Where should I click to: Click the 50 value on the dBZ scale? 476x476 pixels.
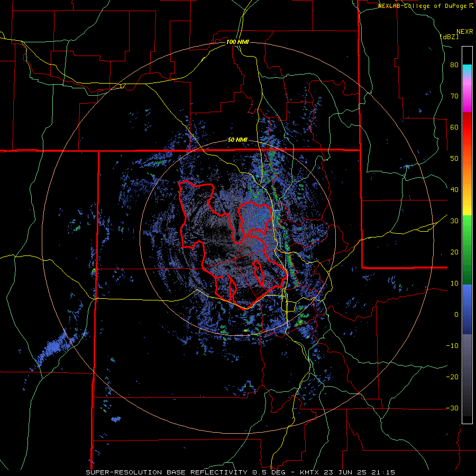(x=454, y=159)
